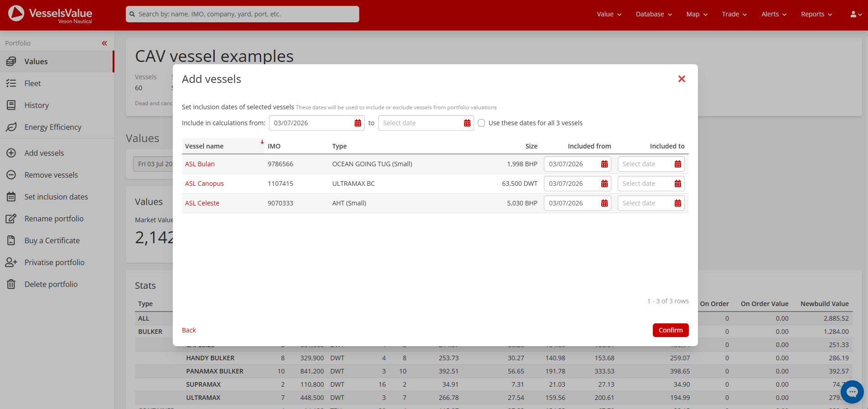
Task: Open the ASL Celeste vessel link
Action: 202,203
